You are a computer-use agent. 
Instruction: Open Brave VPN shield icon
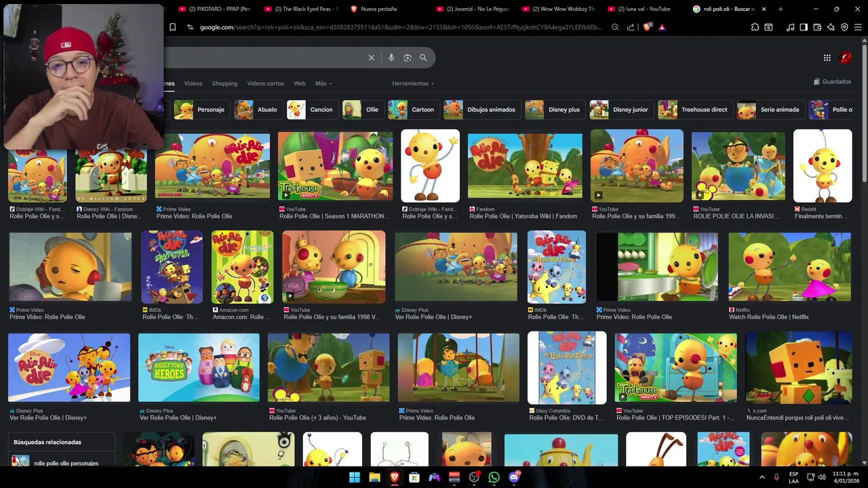coord(844,27)
